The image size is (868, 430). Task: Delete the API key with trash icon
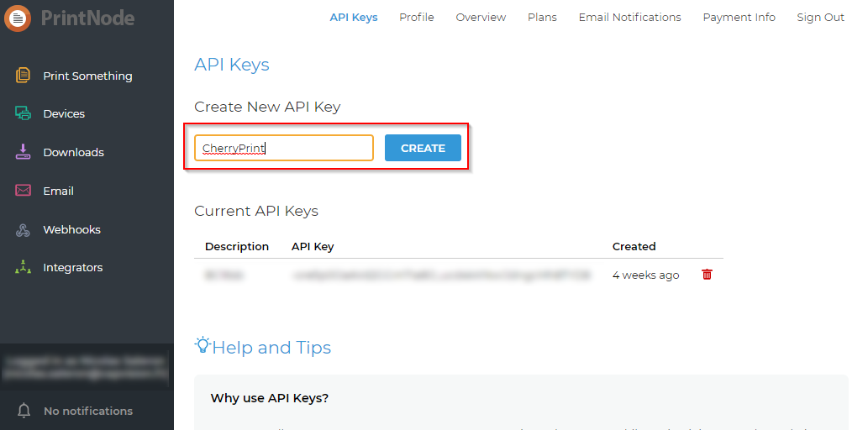[707, 275]
